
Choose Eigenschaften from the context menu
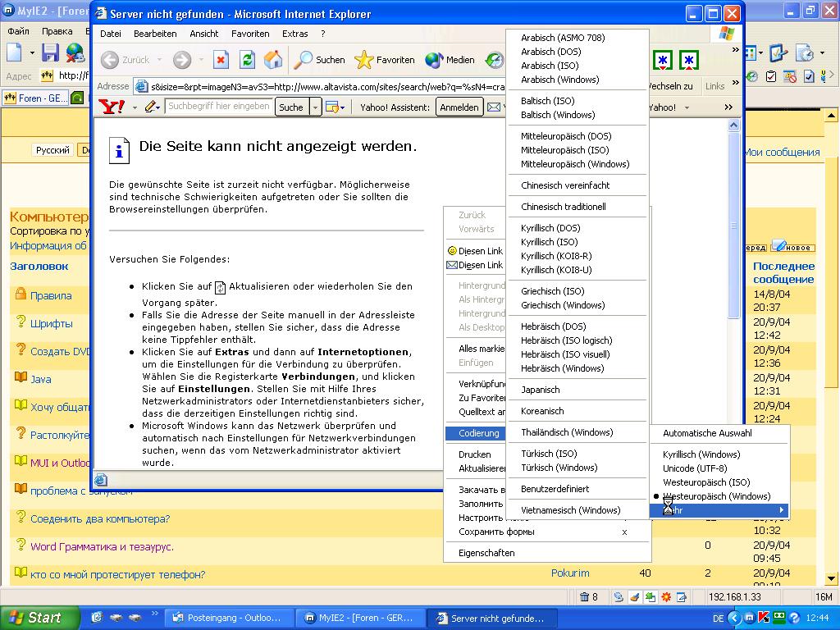tap(486, 553)
